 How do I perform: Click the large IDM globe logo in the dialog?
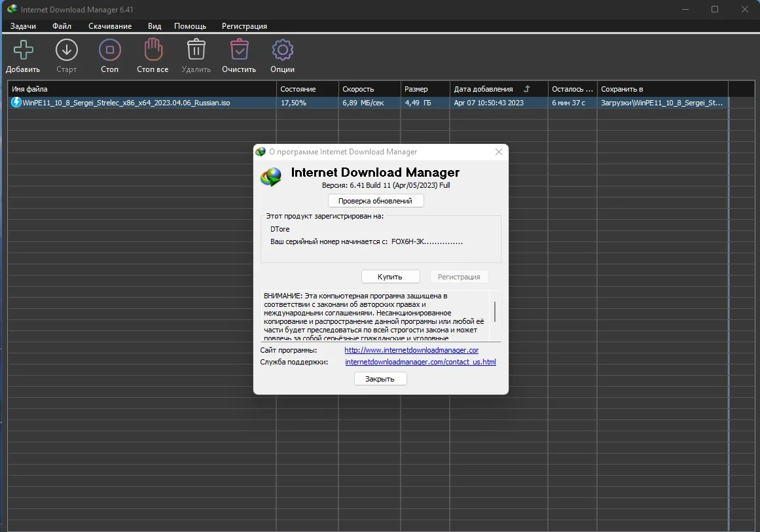(271, 177)
